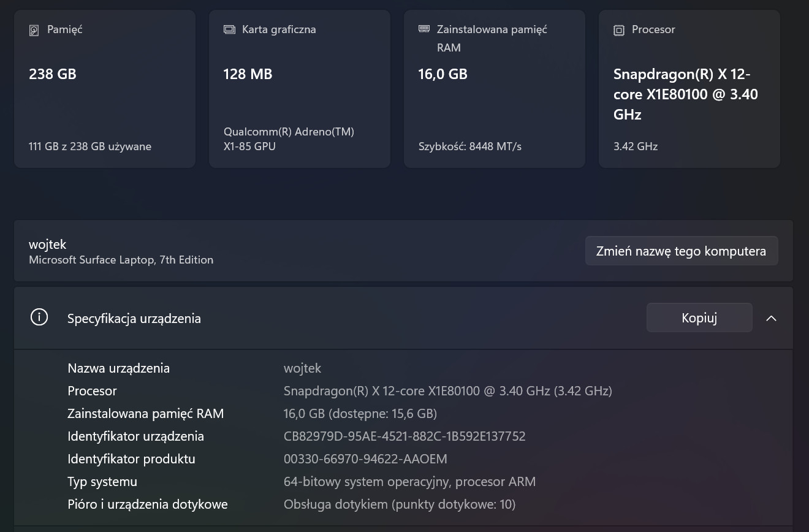Click the storage disk icon beside Pamięć
Viewport: 809px width, 532px height.
(34, 30)
